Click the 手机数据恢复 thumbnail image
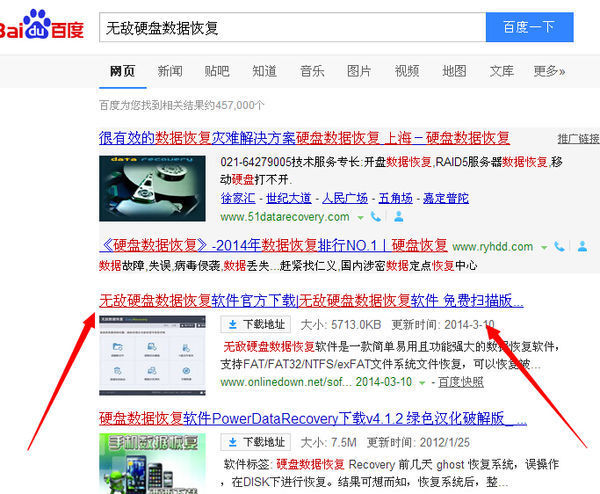 152,463
